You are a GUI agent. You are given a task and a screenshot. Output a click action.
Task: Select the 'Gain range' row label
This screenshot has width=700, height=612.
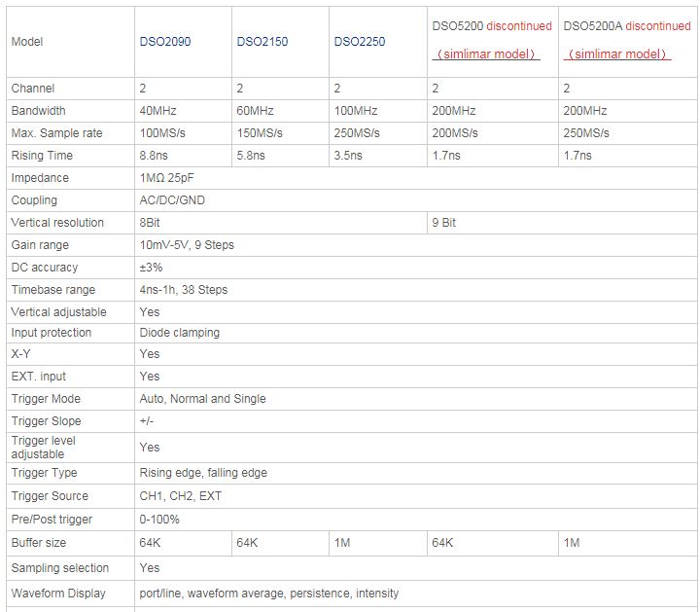40,245
